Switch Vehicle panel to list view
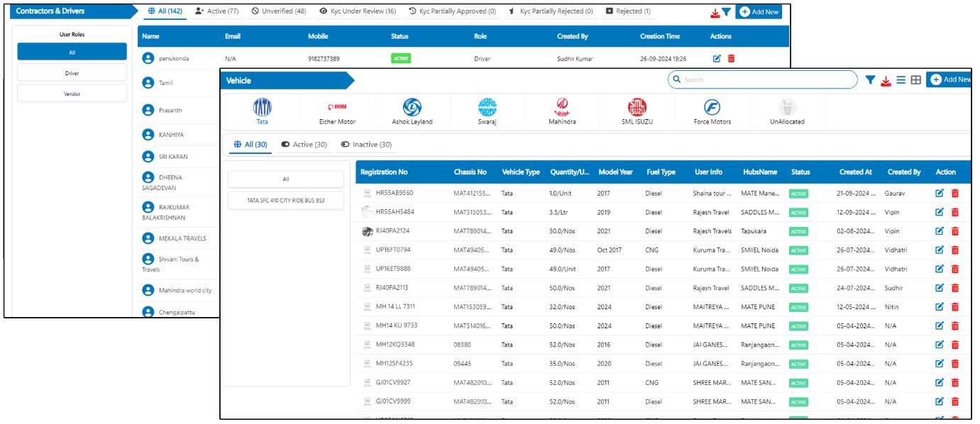This screenshot has height=424, width=980. [901, 80]
